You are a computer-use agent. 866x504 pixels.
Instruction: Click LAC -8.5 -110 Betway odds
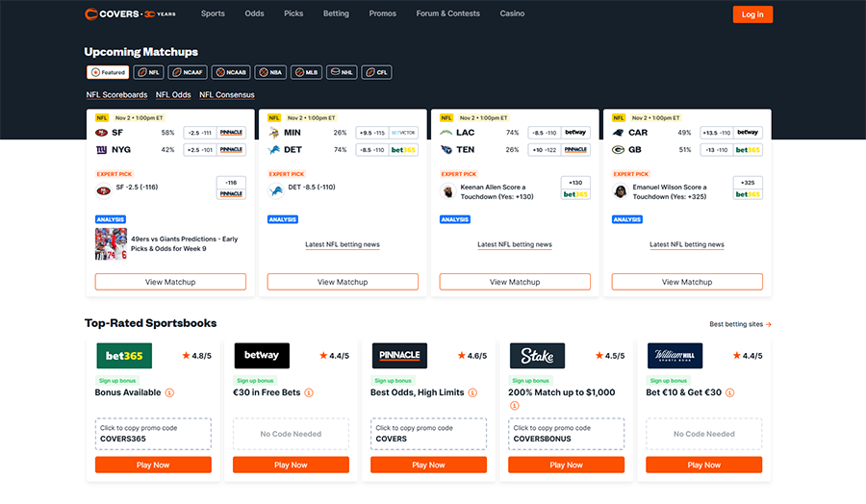pos(559,133)
